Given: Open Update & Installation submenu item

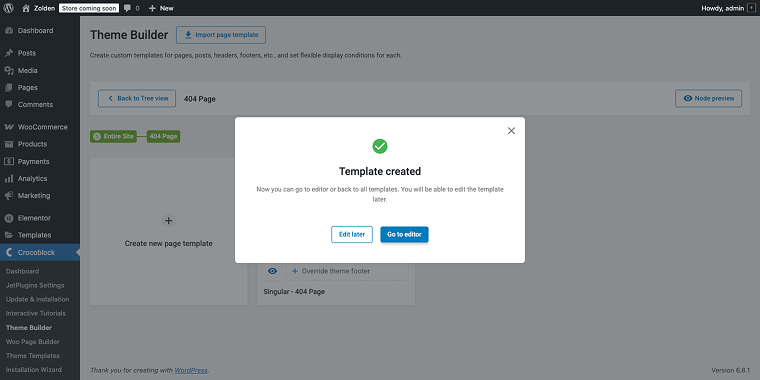Looking at the screenshot, I should click(37, 300).
